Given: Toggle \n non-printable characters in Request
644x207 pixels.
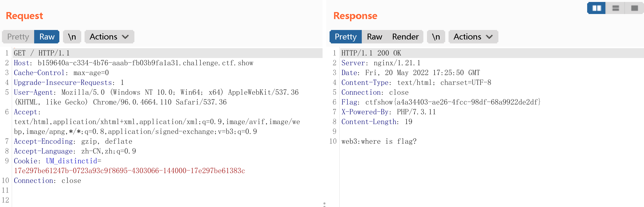Looking at the screenshot, I should [x=72, y=37].
